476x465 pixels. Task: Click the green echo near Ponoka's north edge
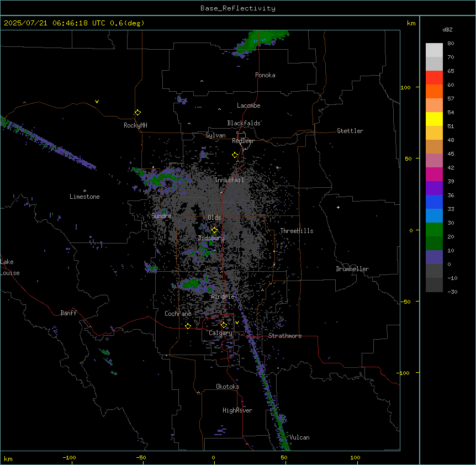(261, 41)
